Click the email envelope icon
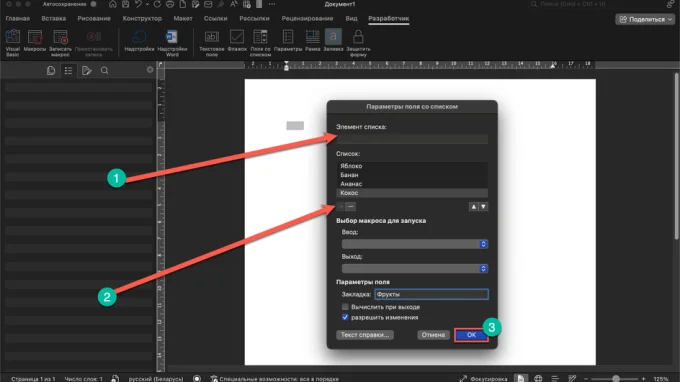 tap(208, 4)
